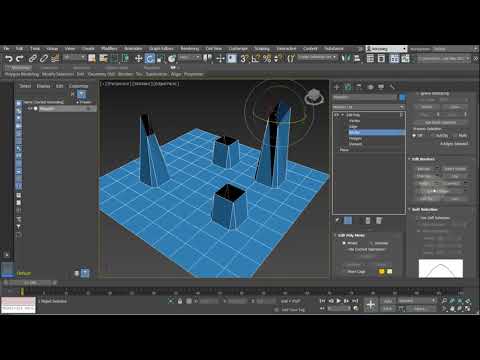480x360 pixels.
Task: Open the Modify tab in command panel
Action: (x=348, y=87)
